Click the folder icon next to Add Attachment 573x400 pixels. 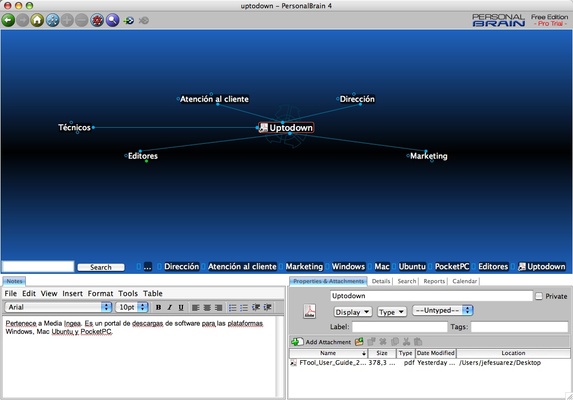click(359, 342)
